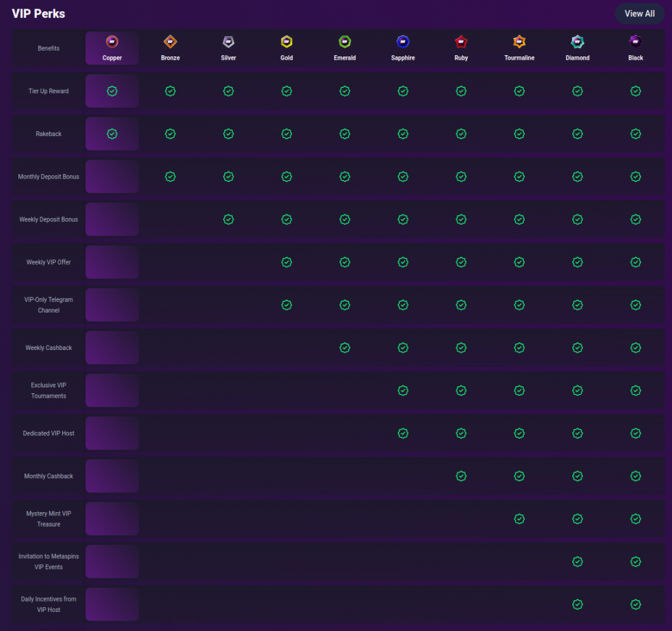The height and width of the screenshot is (631, 672).
Task: Click the Rakeback benefit label
Action: point(49,134)
